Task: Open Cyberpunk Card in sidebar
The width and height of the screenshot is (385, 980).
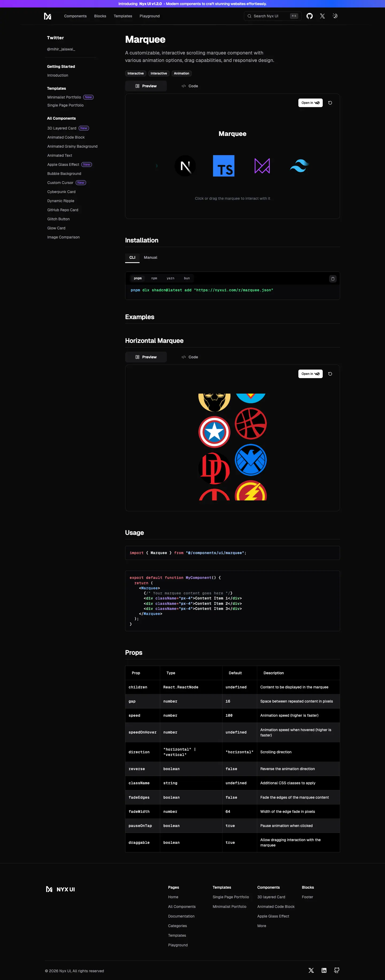Action: [61, 192]
